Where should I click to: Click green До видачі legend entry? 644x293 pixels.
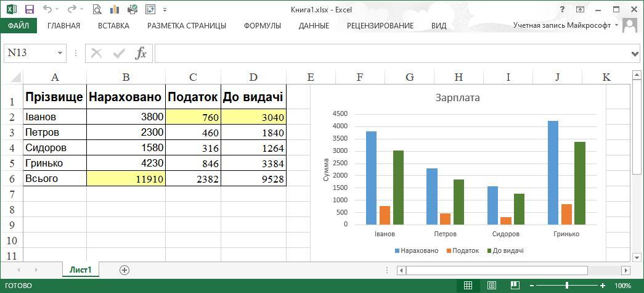tap(505, 250)
